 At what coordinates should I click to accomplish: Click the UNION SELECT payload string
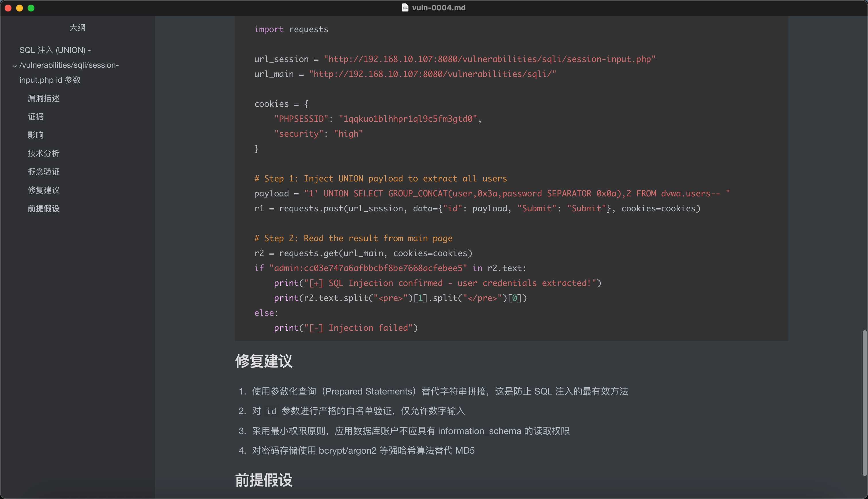pyautogui.click(x=517, y=194)
